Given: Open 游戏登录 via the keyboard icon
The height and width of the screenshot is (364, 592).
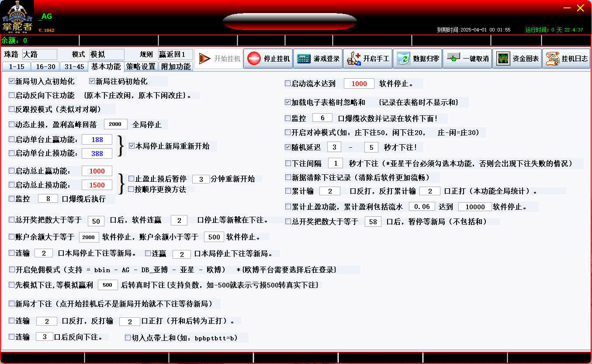Looking at the screenshot, I should (304, 59).
